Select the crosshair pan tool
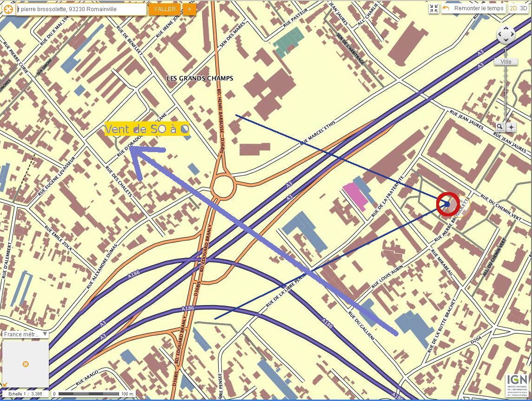The width and height of the screenshot is (532, 401). coord(511,127)
